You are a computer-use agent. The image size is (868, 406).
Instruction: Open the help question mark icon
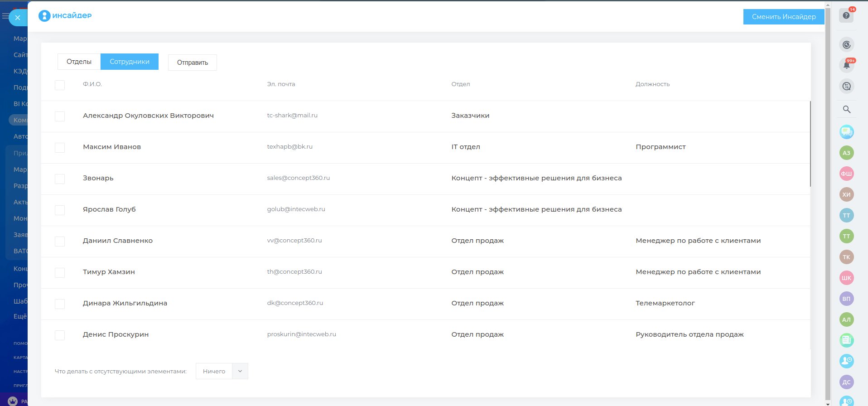(x=846, y=15)
